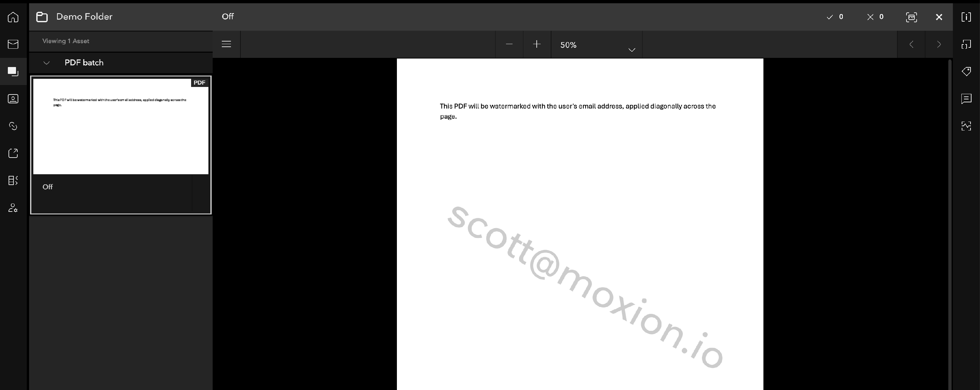
Task: Open the tags panel icon
Action: point(966,72)
